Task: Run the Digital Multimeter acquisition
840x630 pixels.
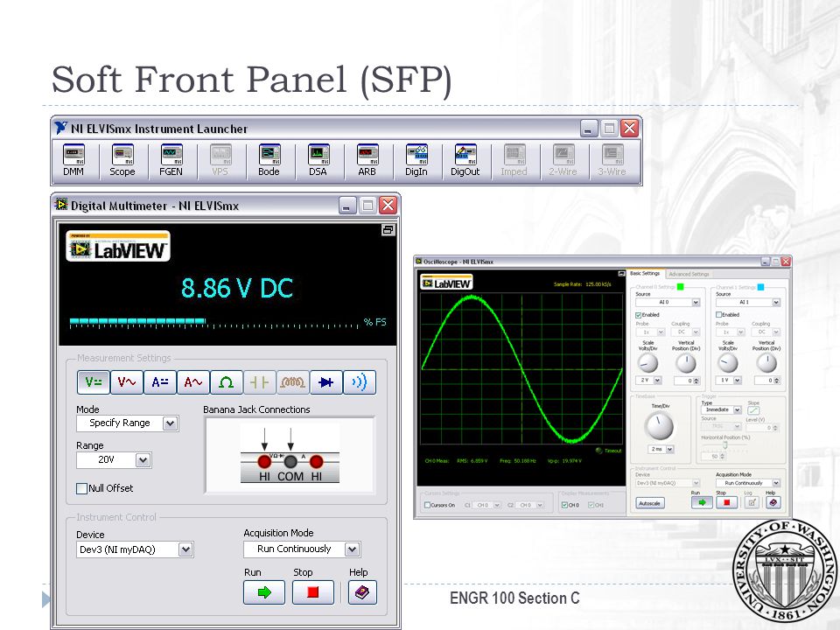Action: point(264,592)
